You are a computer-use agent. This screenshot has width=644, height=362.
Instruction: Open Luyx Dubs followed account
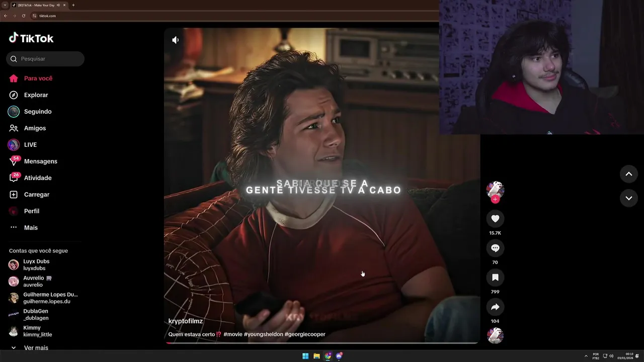[43, 265]
